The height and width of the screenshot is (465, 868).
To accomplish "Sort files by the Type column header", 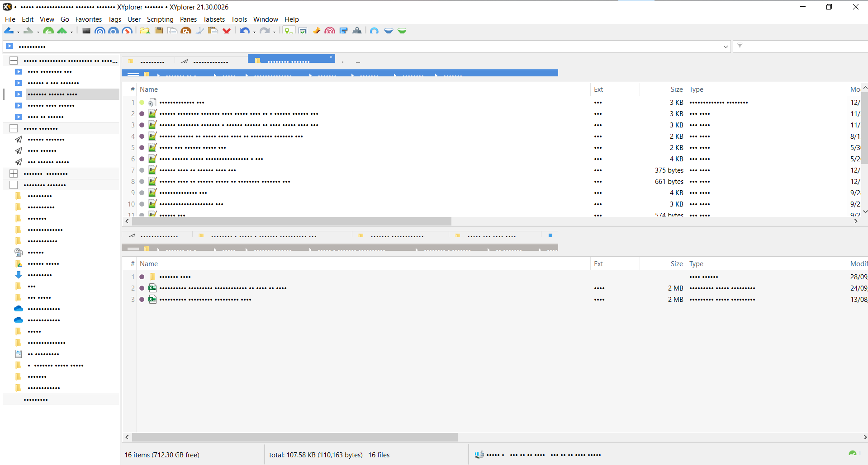I will [697, 89].
